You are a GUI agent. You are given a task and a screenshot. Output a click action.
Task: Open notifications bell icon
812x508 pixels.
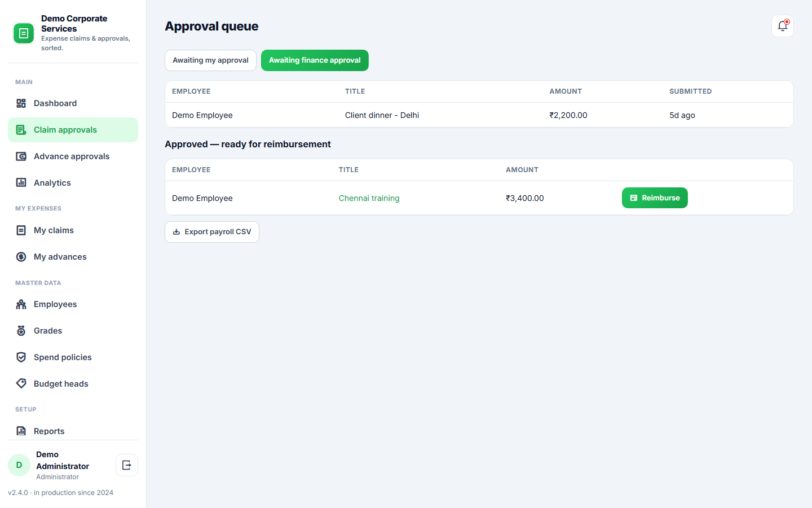[782, 26]
